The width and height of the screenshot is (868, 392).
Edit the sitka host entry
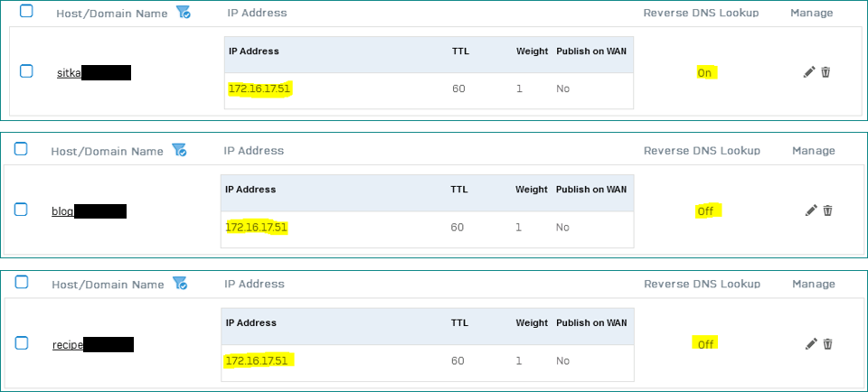pyautogui.click(x=809, y=72)
